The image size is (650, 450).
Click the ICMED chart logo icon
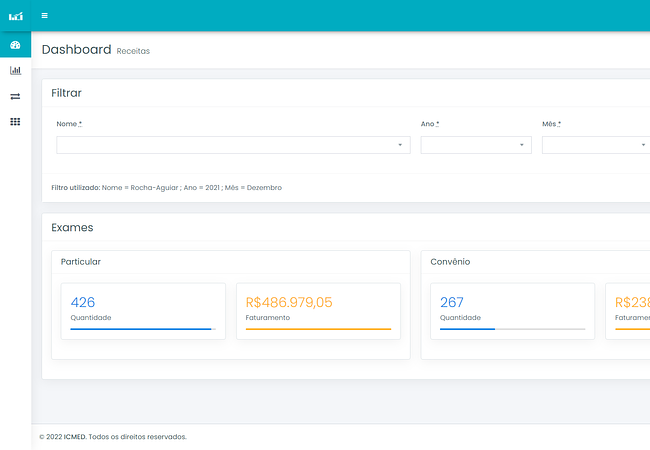point(16,16)
